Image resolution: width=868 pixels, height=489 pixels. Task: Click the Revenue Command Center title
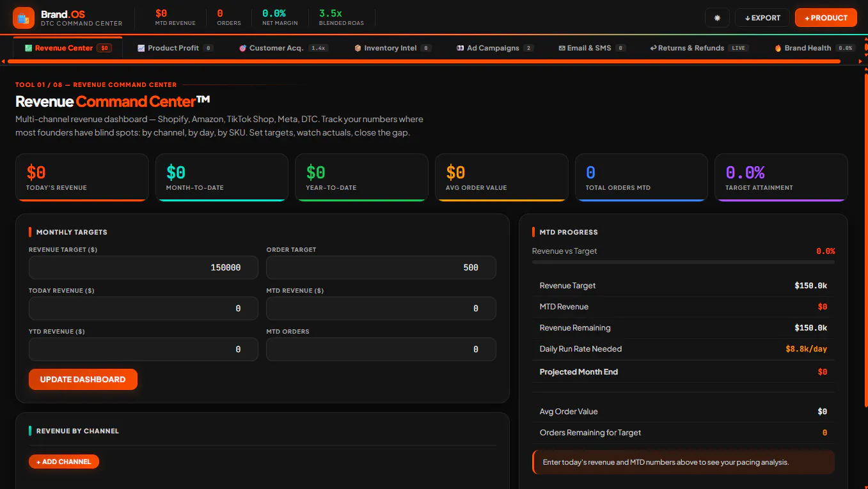click(x=113, y=101)
